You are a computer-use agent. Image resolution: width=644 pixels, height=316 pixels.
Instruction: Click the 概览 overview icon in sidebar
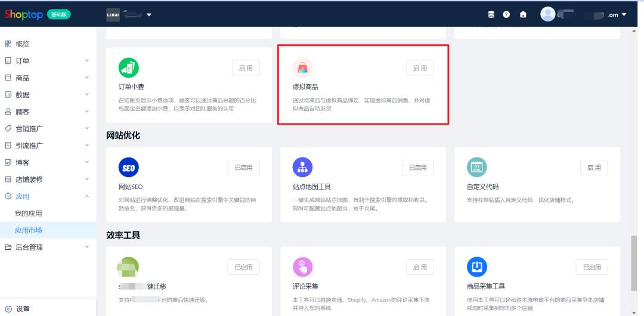8,44
